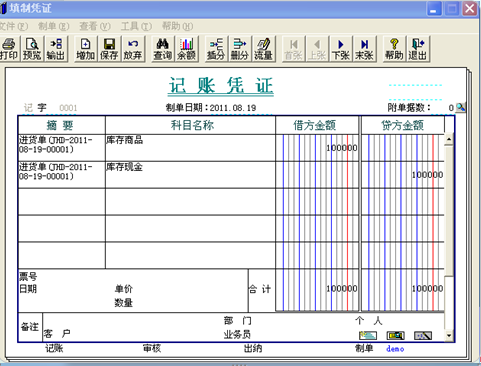Delete an entry line with 删分
This screenshot has width=481, height=366.
pyautogui.click(x=240, y=49)
